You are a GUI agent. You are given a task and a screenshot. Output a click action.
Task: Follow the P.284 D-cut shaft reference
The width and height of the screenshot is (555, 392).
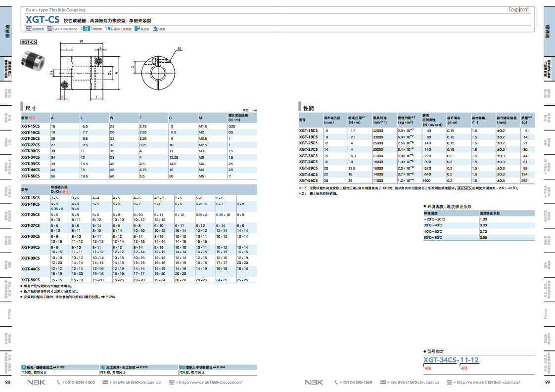click(x=110, y=297)
